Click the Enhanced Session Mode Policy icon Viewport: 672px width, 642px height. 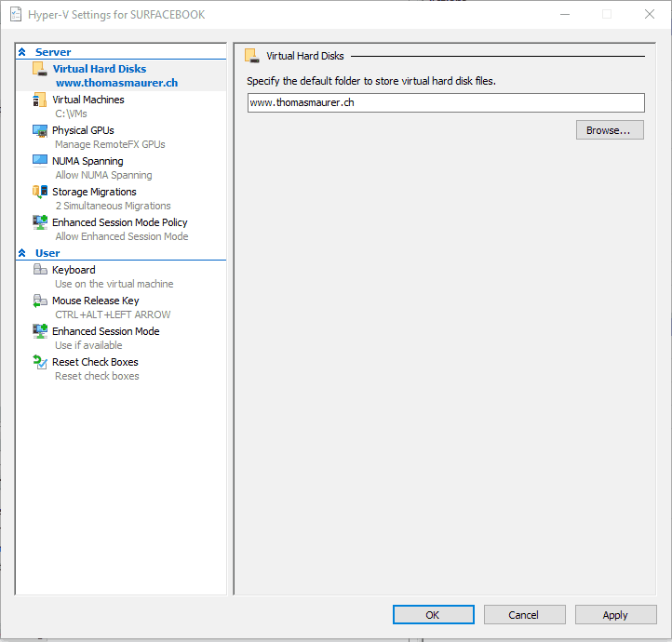40,222
